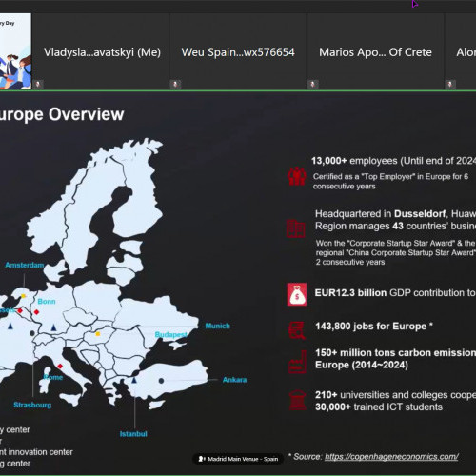The height and width of the screenshot is (476, 476).
Task: Click the Bonn map label
Action: pos(47,301)
